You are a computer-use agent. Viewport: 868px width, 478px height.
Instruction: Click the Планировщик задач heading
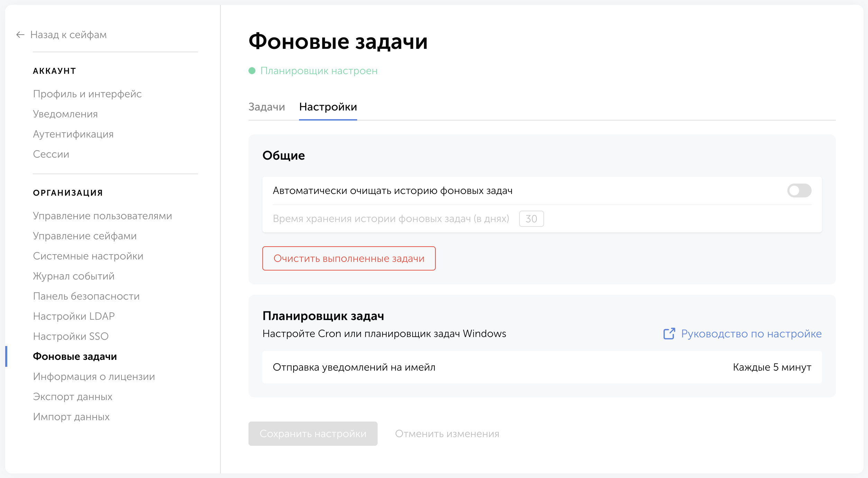[x=323, y=316]
